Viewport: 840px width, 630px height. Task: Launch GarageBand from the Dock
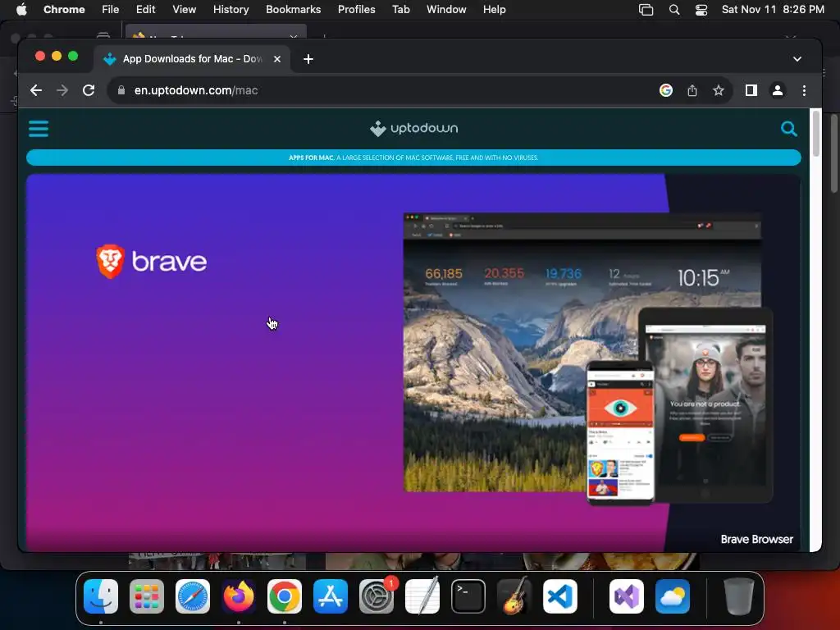[x=514, y=596]
